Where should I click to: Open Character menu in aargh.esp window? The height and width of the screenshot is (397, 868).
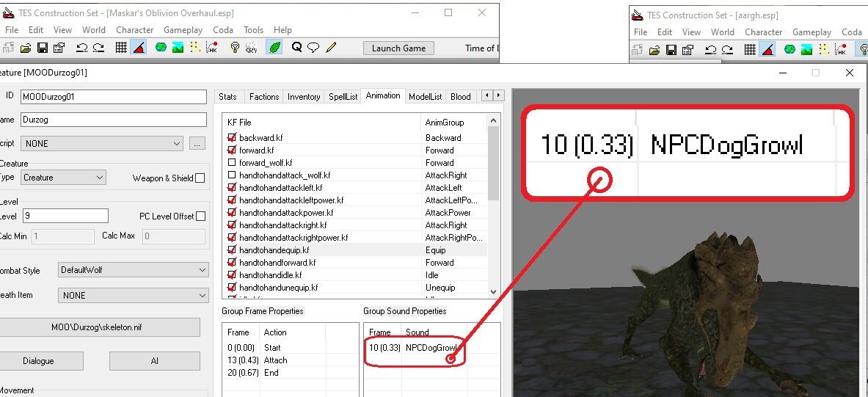763,32
